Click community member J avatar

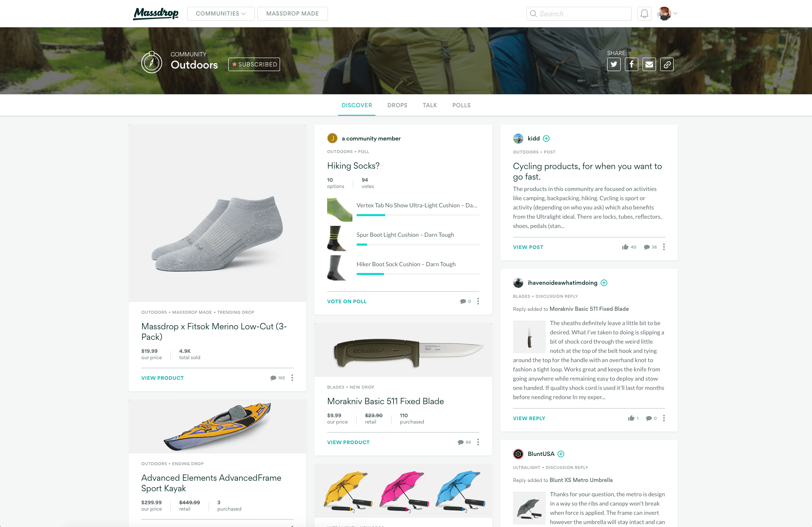pos(332,138)
